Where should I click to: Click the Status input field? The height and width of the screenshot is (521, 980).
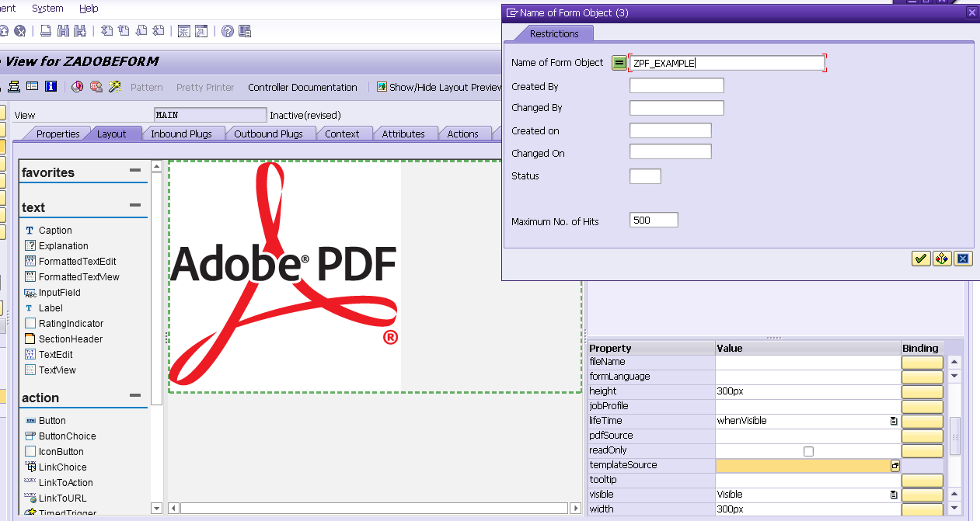(645, 175)
